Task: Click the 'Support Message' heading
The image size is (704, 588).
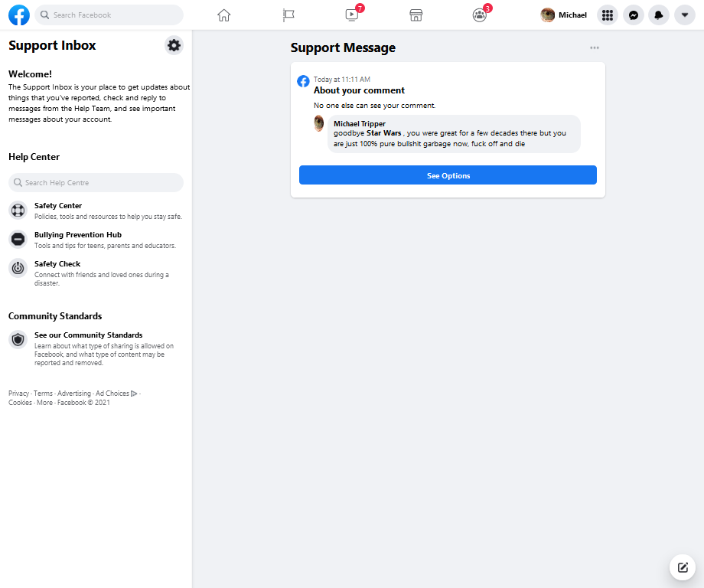Action: coord(343,47)
